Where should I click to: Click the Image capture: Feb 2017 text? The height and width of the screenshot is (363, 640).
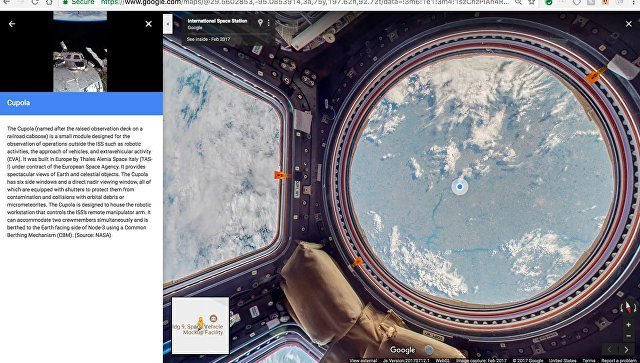click(481, 361)
